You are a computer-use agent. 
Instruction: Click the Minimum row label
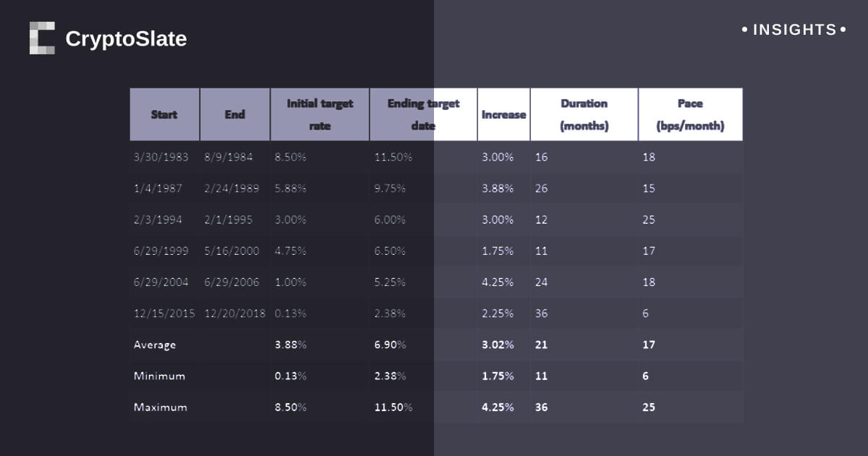[159, 376]
